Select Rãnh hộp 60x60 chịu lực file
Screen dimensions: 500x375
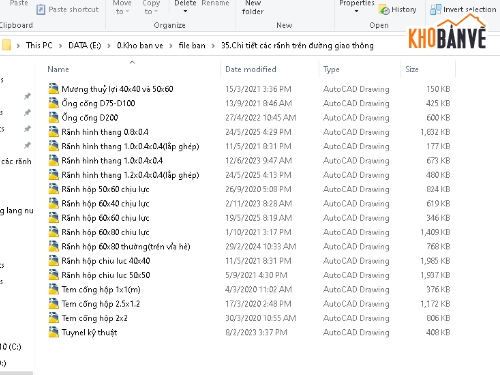coord(105,218)
